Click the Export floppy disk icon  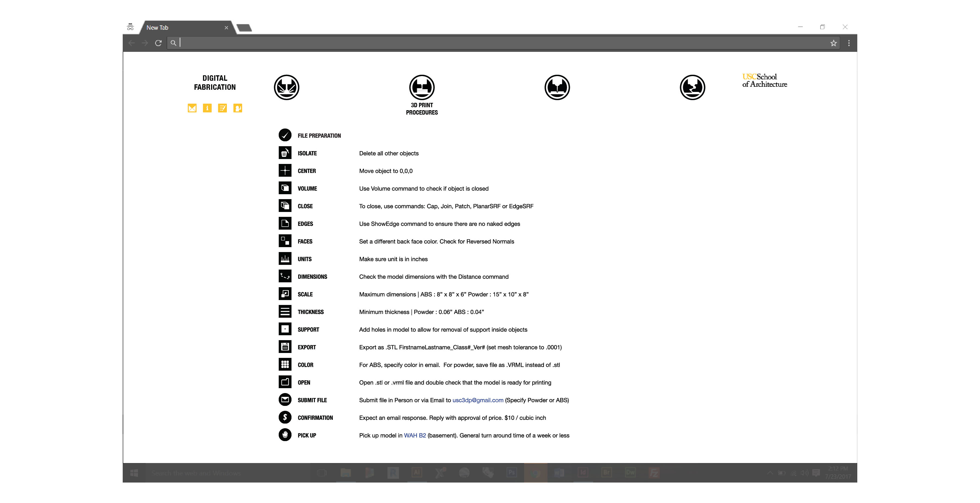click(285, 347)
